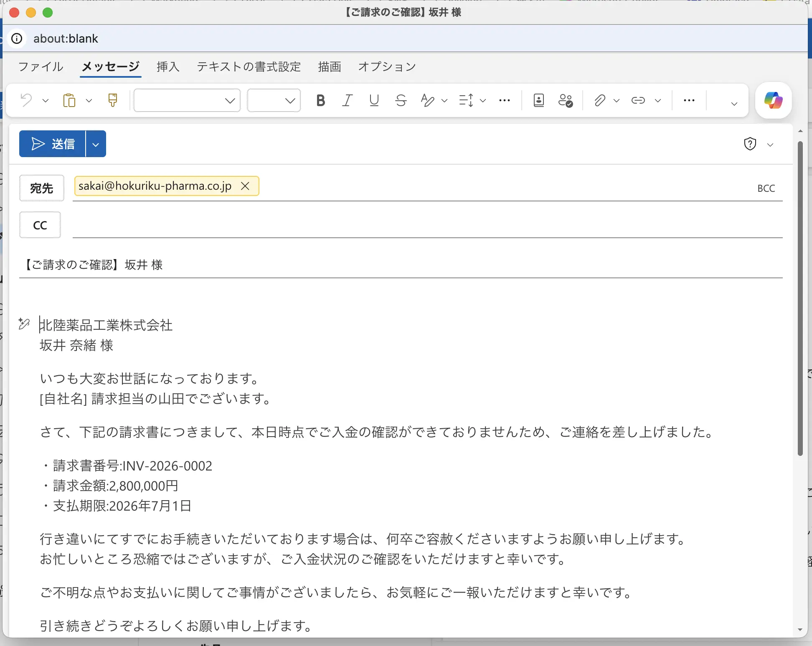The image size is (812, 646).
Task: Click the text styles icon
Action: (428, 100)
